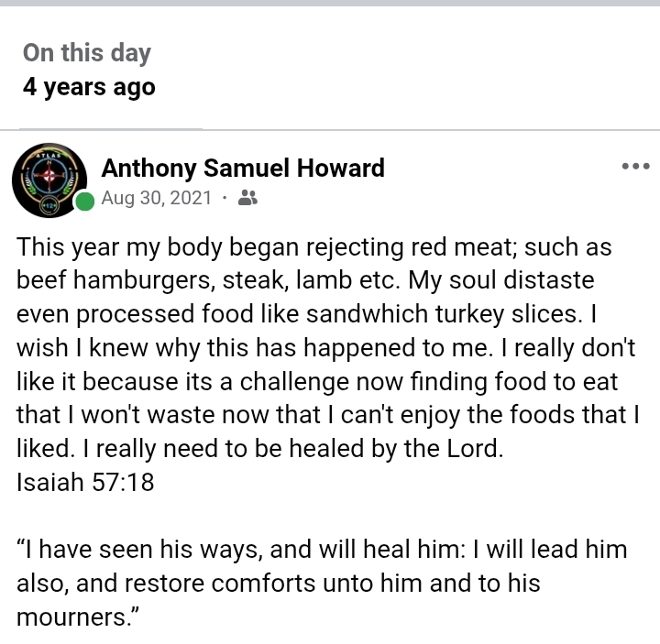Click the Aug 30, 2021 timestamp

156,198
